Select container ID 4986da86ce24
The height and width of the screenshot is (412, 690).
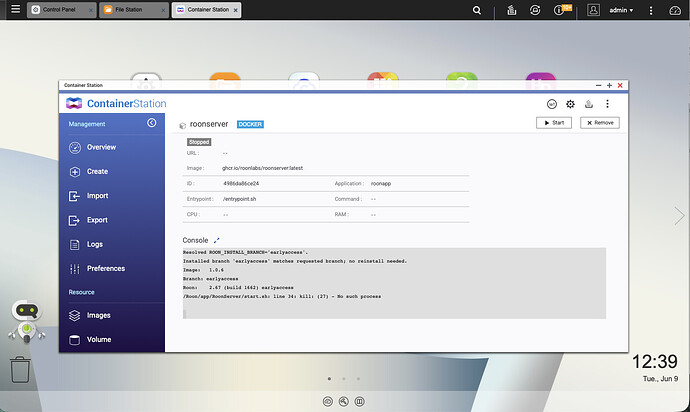click(241, 184)
